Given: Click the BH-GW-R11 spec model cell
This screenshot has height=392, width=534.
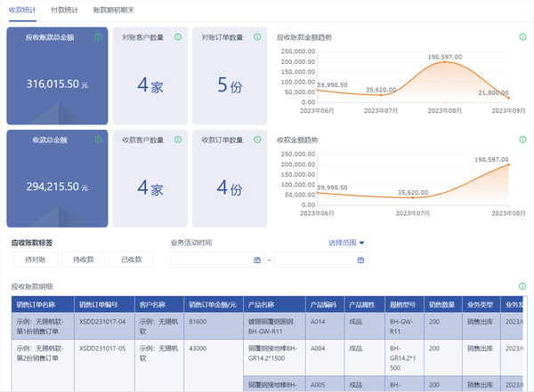Looking at the screenshot, I should [x=405, y=326].
